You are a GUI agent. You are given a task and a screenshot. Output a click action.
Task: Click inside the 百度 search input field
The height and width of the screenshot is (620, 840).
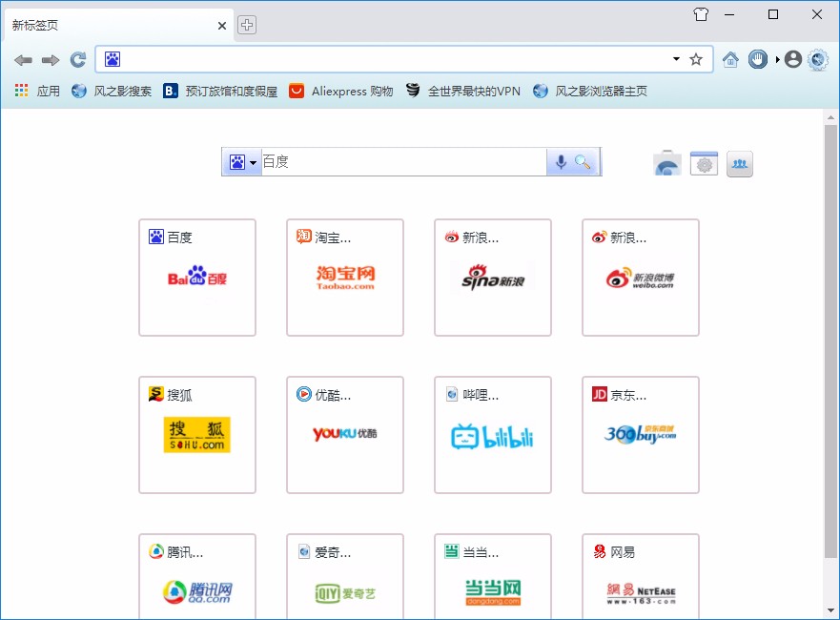400,161
